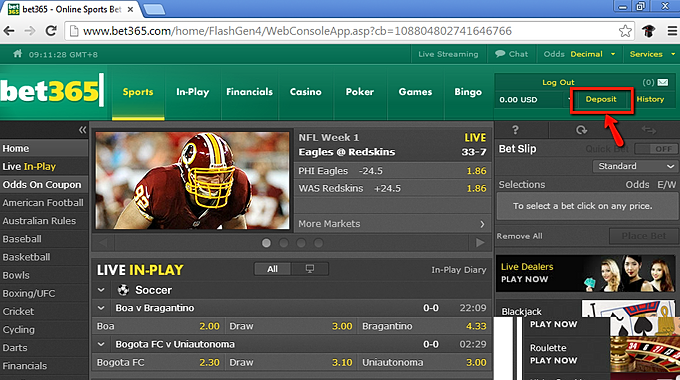Open the In-Play Diary

pyautogui.click(x=459, y=270)
